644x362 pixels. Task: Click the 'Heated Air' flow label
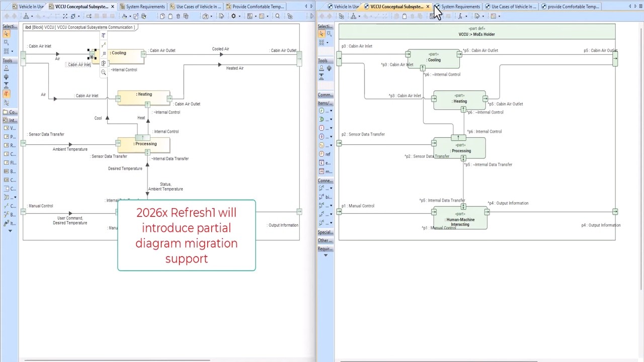(x=234, y=68)
